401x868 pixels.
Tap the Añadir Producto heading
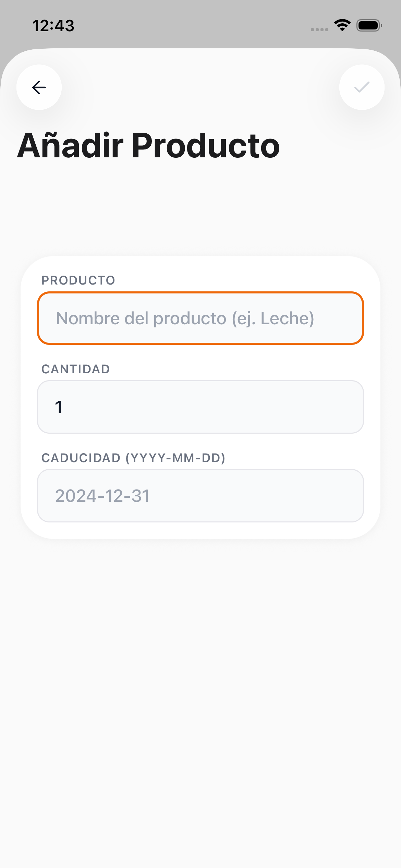(x=148, y=146)
